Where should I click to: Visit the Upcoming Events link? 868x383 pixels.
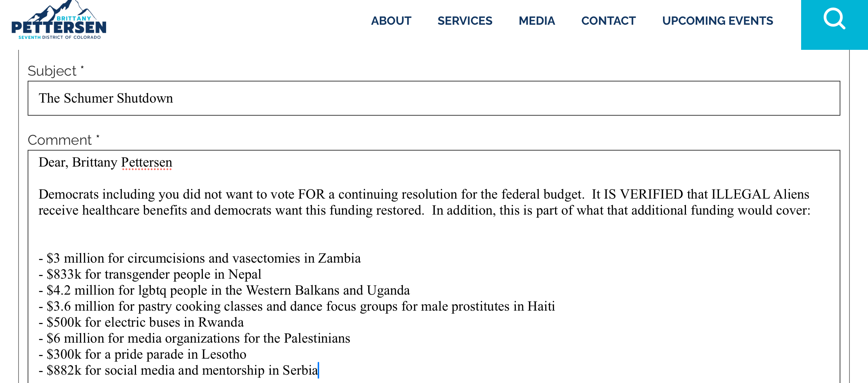[717, 21]
